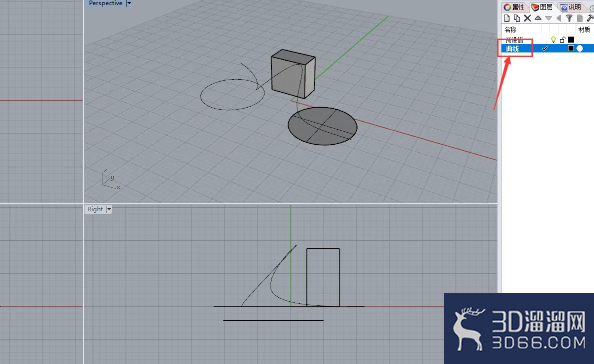Image resolution: width=594 pixels, height=364 pixels.
Task: Click the Perspective viewport title
Action: (x=105, y=3)
